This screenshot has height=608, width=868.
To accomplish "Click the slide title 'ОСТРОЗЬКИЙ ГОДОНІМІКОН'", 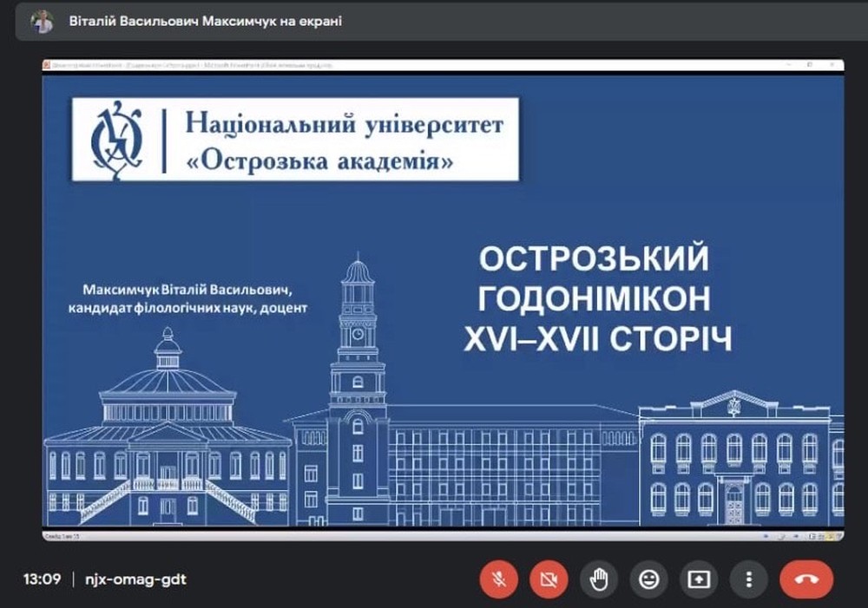I will tap(594, 278).
